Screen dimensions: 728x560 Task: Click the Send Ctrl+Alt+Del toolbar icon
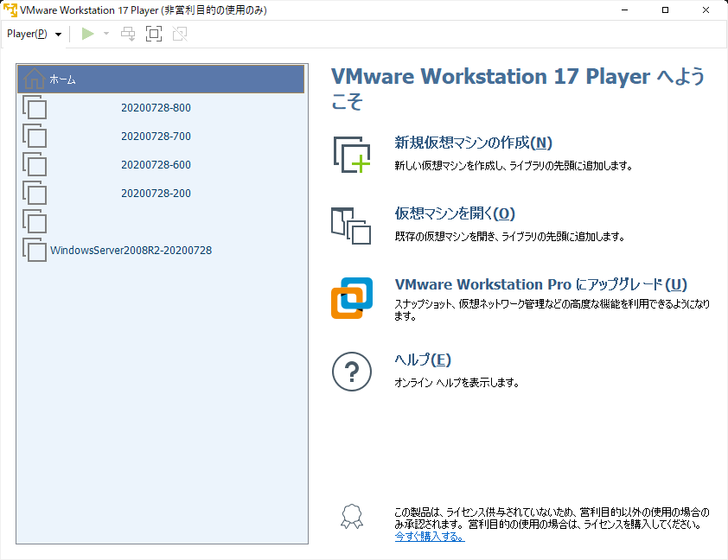click(128, 34)
